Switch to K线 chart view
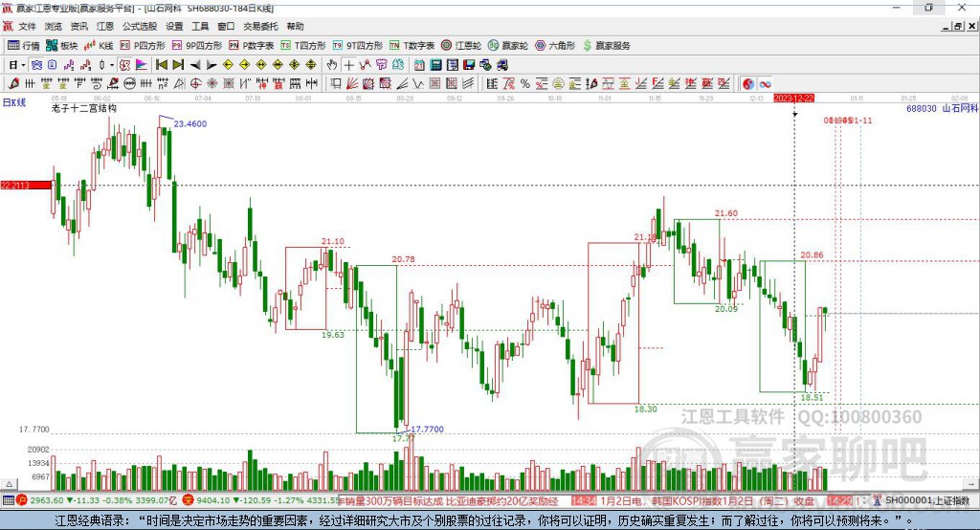This screenshot has width=980, height=530. coord(99,46)
